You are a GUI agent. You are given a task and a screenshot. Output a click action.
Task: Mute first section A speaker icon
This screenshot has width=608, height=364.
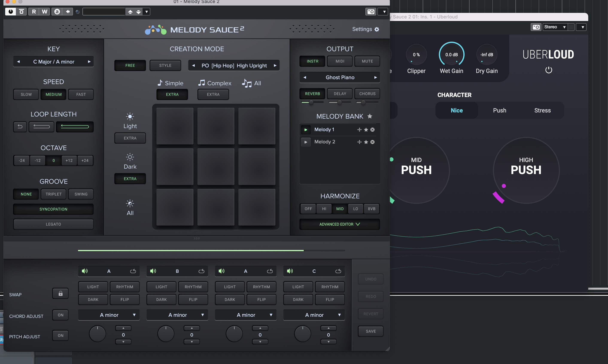[x=85, y=271]
